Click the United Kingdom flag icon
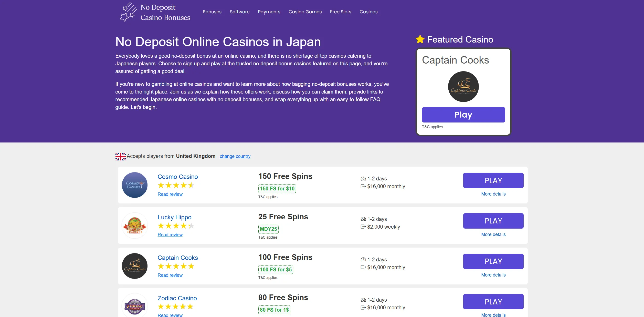 (x=120, y=156)
